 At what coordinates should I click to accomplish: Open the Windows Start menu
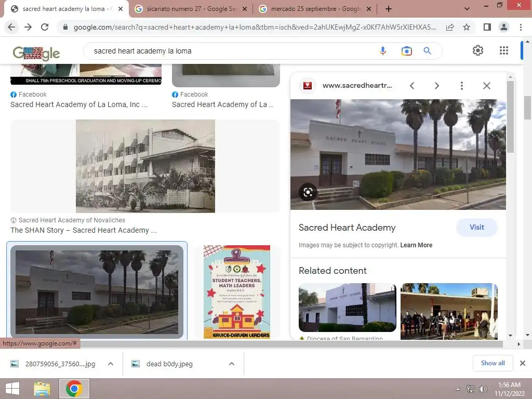coord(12,389)
